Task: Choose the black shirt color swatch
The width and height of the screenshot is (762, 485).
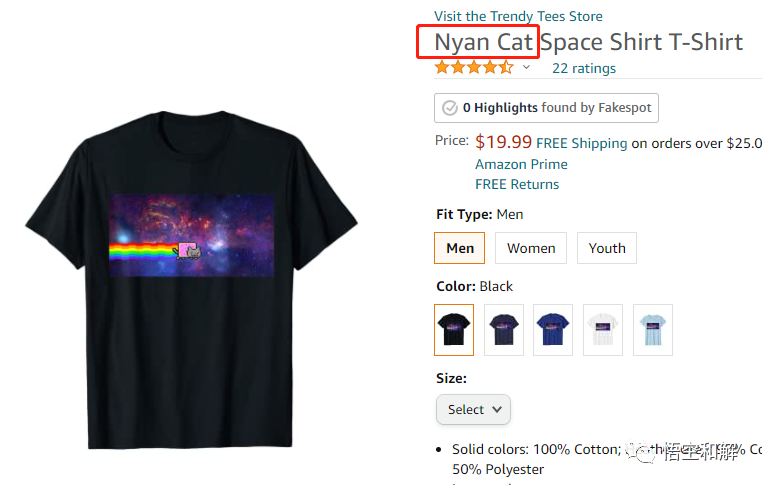Action: 454,330
